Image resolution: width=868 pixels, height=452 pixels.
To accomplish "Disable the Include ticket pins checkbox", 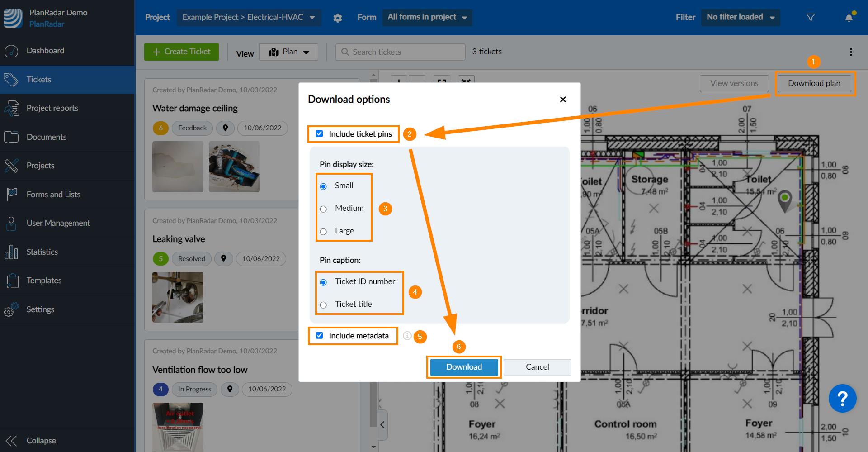I will 320,133.
